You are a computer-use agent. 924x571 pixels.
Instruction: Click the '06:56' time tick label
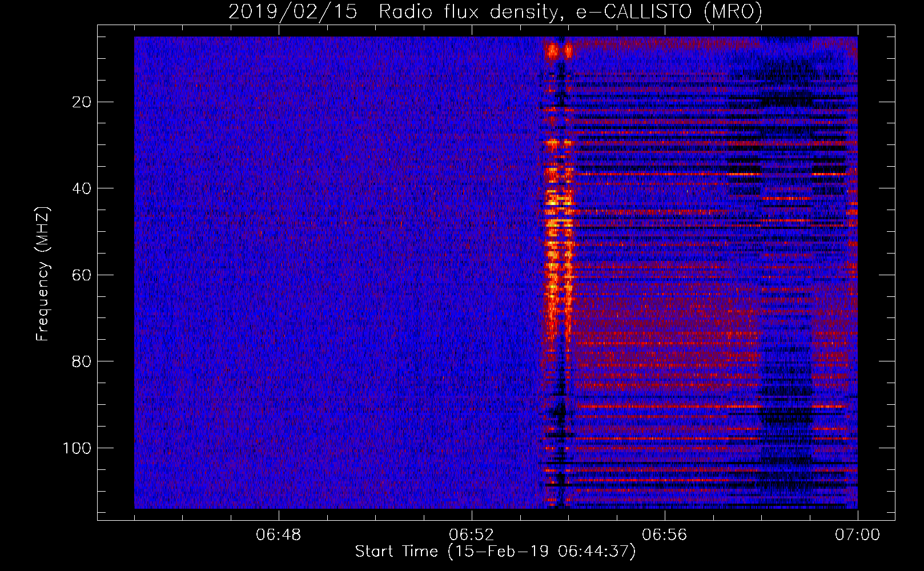(665, 535)
